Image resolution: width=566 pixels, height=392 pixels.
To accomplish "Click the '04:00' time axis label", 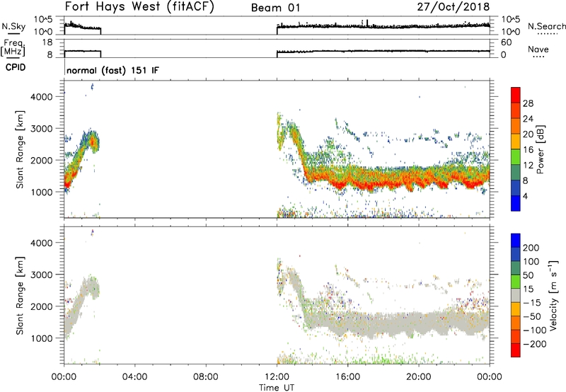I will [x=134, y=377].
